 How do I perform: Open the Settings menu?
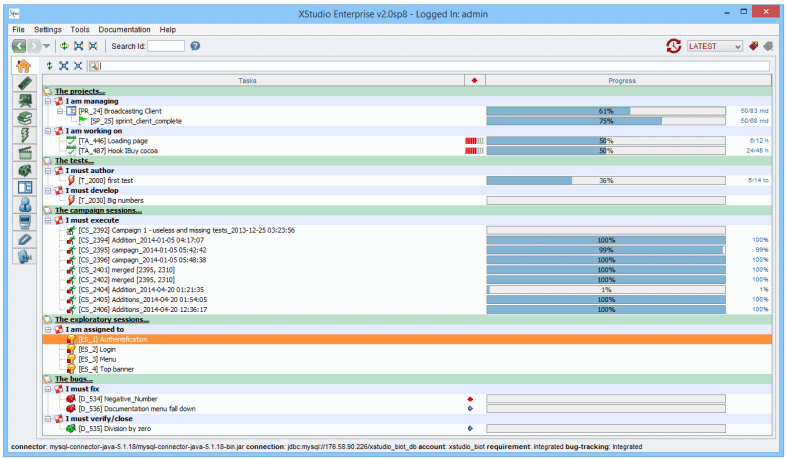[x=47, y=30]
